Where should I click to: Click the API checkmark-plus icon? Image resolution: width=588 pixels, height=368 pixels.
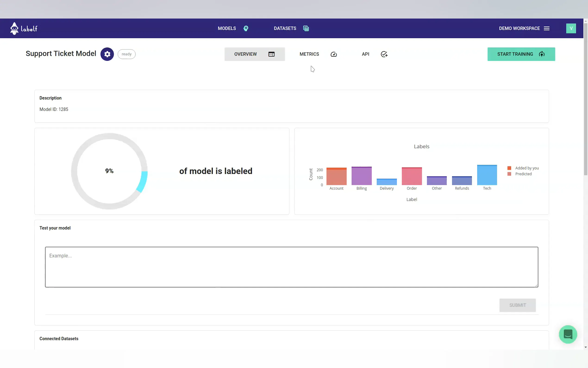384,54
